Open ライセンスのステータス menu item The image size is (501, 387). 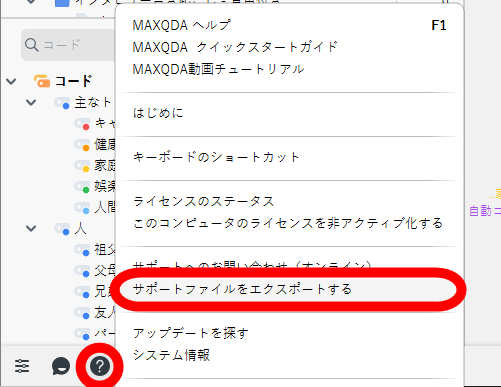(x=203, y=201)
